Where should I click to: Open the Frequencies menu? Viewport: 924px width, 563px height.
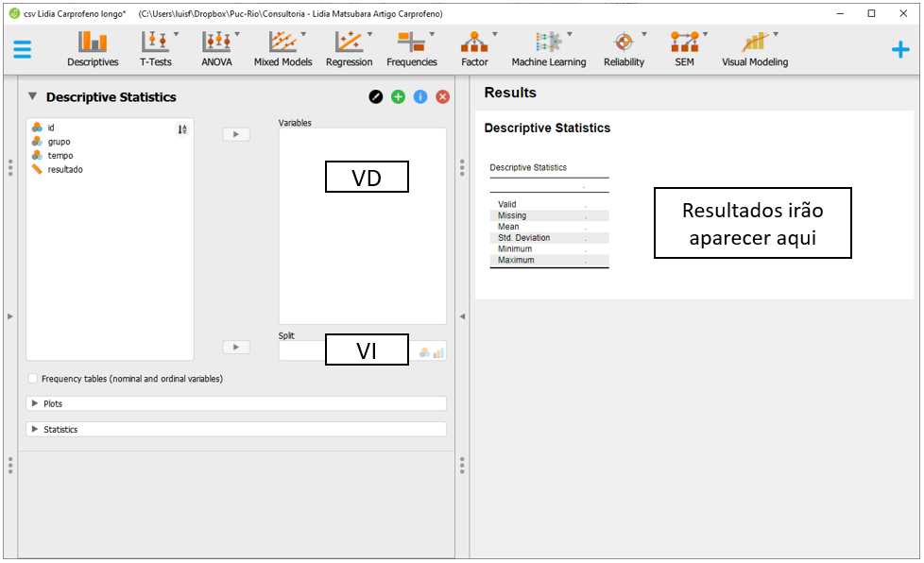click(412, 49)
